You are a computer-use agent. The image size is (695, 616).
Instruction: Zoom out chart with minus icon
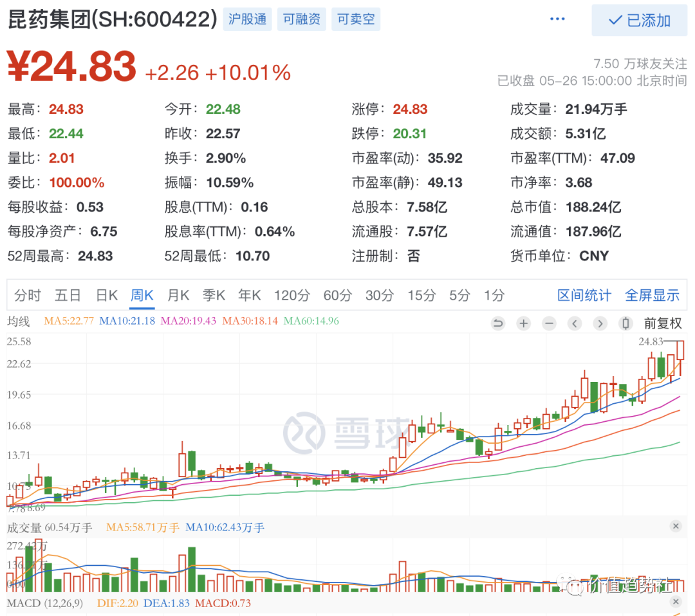point(549,323)
